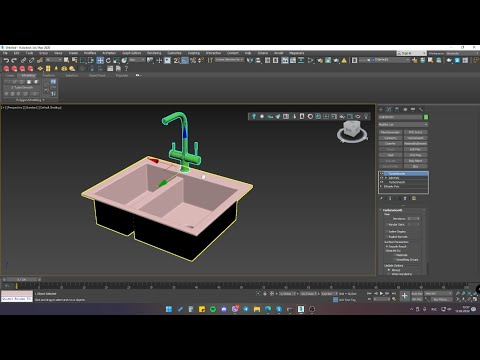Activate the Select and Place tool
The height and width of the screenshot is (360, 480).
coord(124,60)
